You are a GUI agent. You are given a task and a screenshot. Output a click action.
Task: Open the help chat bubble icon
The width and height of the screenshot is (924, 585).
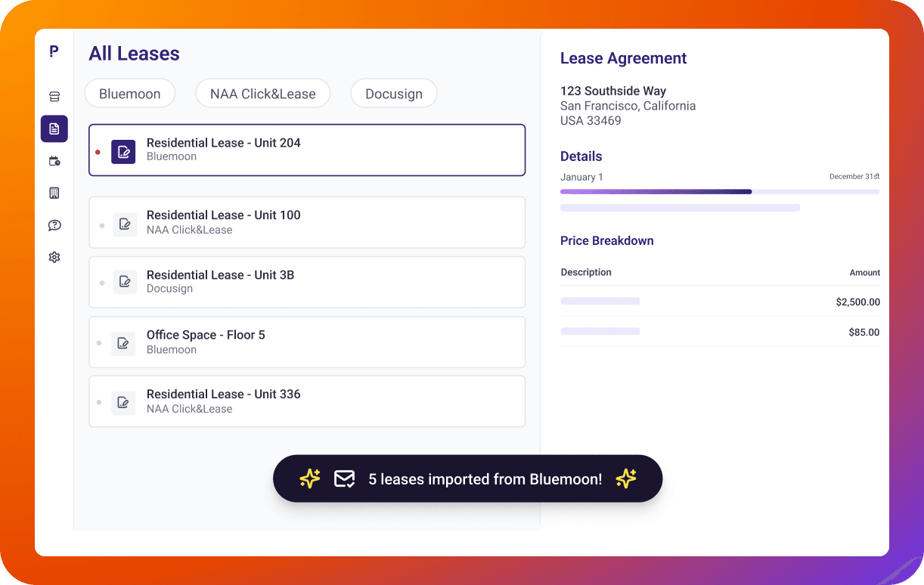click(54, 225)
